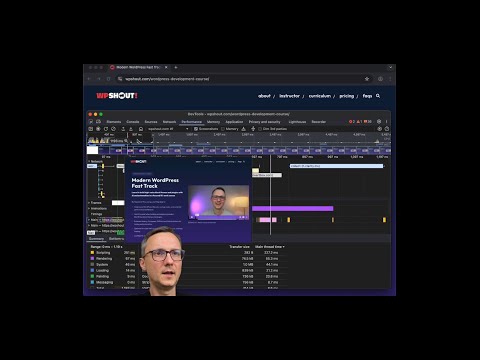This screenshot has width=480, height=360.
Task: Open the capture settings gear in Performance toolbar
Action: tap(379, 129)
